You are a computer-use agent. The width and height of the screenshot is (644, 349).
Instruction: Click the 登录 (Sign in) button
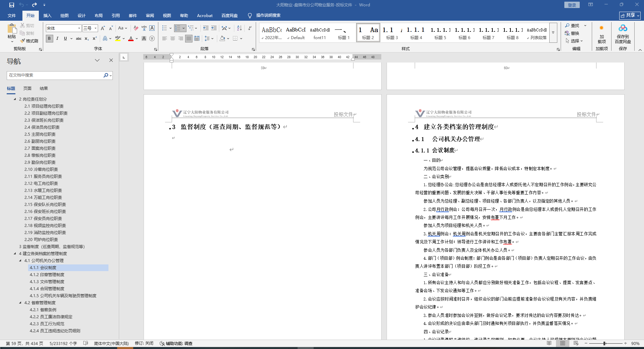pyautogui.click(x=572, y=5)
